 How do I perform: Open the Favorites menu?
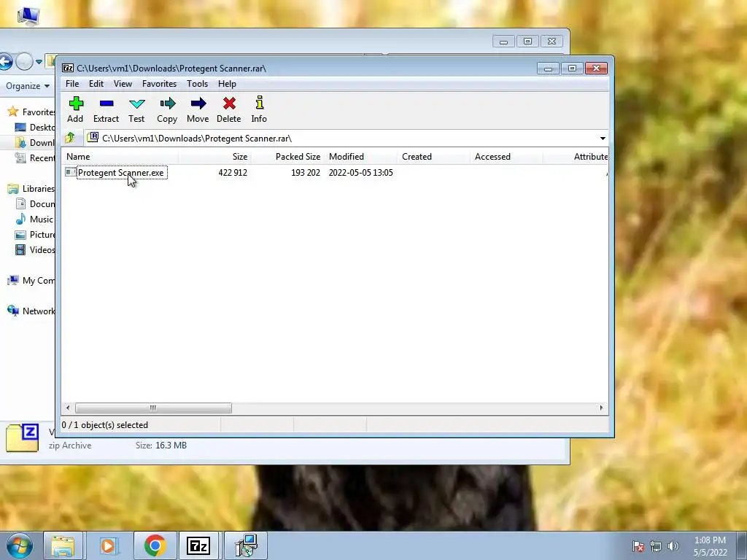[159, 84]
